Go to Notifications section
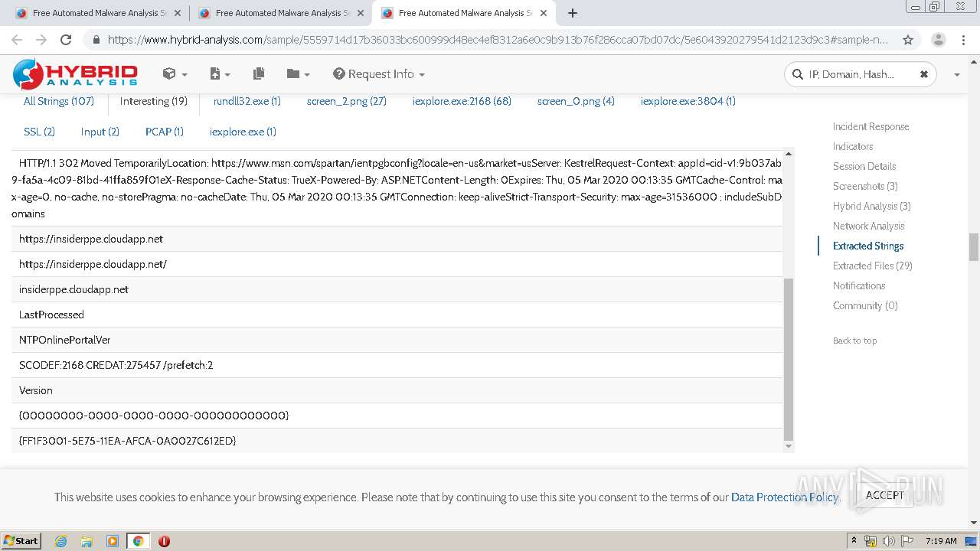The image size is (980, 551). coord(859,285)
